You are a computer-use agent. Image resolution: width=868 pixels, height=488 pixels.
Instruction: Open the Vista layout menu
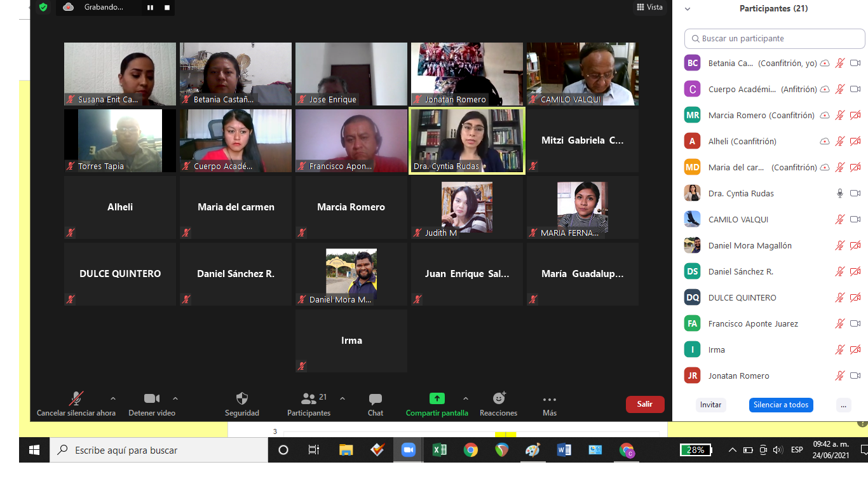tap(649, 7)
